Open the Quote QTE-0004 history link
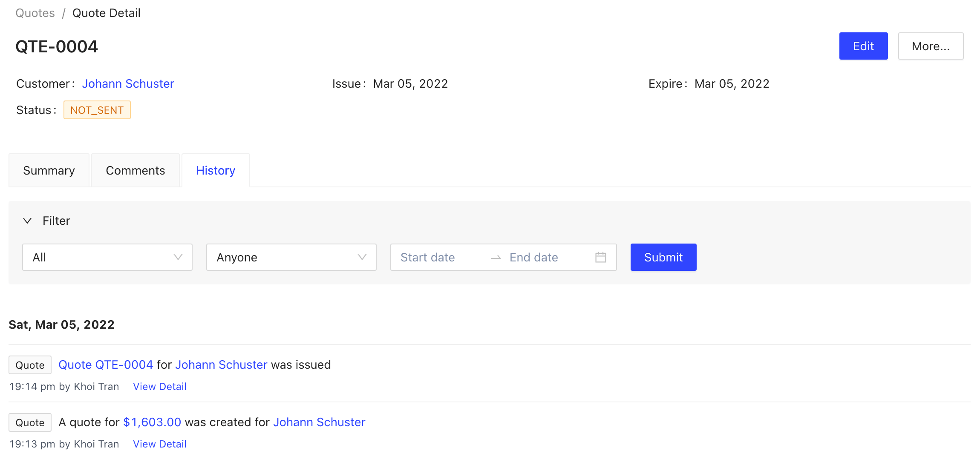Image resolution: width=980 pixels, height=459 pixels. coord(106,364)
